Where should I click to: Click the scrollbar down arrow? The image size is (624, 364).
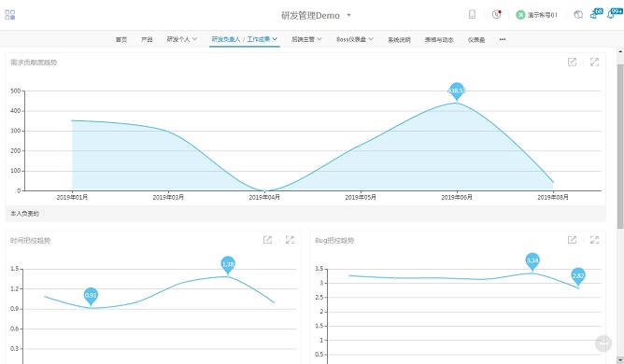click(x=620, y=360)
